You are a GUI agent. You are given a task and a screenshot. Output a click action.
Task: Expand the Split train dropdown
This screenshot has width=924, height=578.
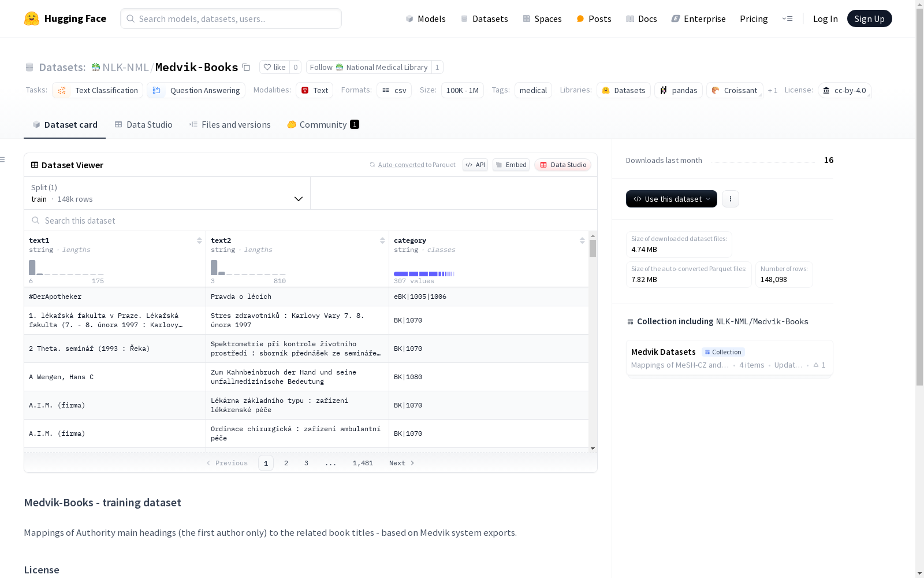(167, 193)
